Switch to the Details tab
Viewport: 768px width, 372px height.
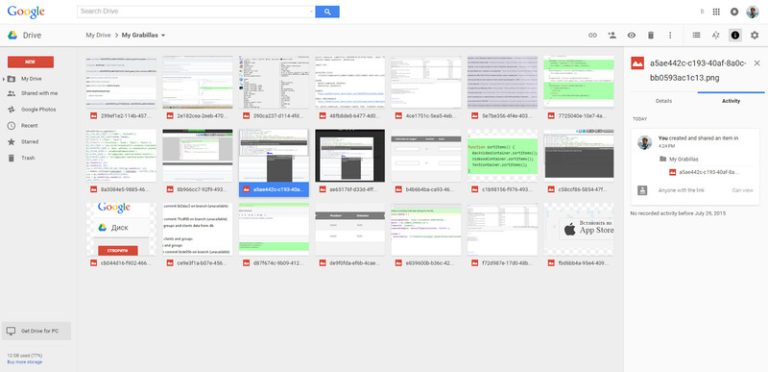[x=664, y=101]
